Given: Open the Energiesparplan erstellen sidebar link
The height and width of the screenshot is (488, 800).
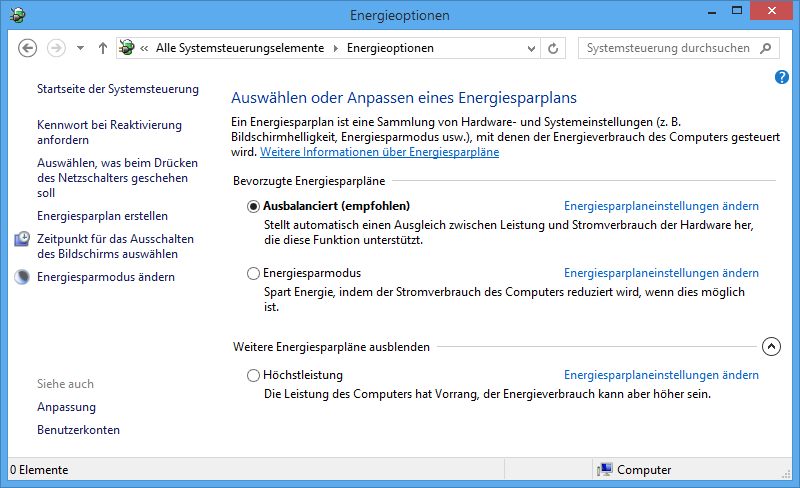Looking at the screenshot, I should pos(102,216).
